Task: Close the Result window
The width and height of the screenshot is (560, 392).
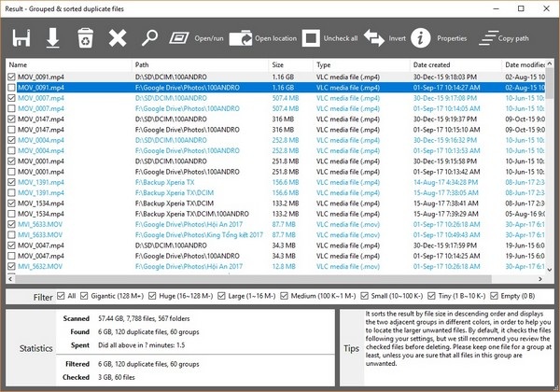Action: tap(546, 8)
